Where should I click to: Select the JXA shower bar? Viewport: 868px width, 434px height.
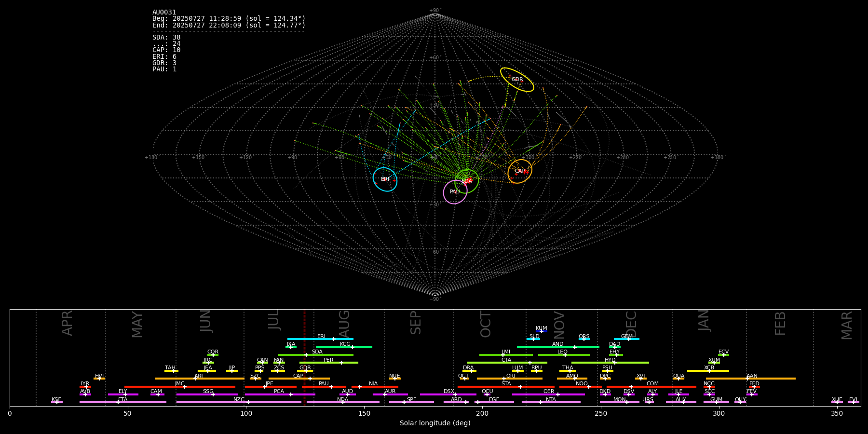point(291,347)
